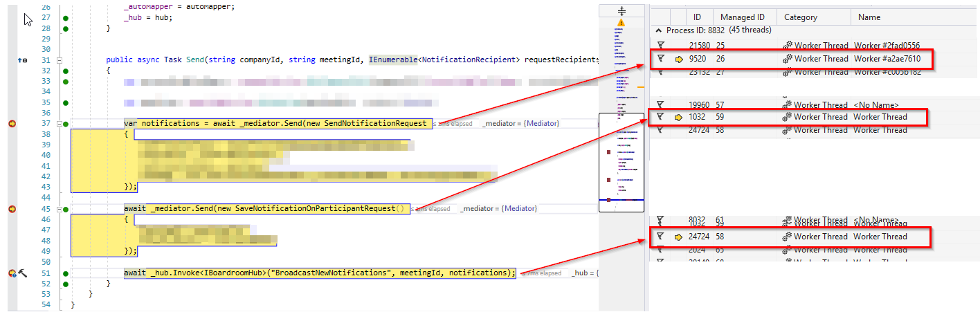Click Managed ID 26 in row 9520
This screenshot has width=980, height=312.
[720, 59]
